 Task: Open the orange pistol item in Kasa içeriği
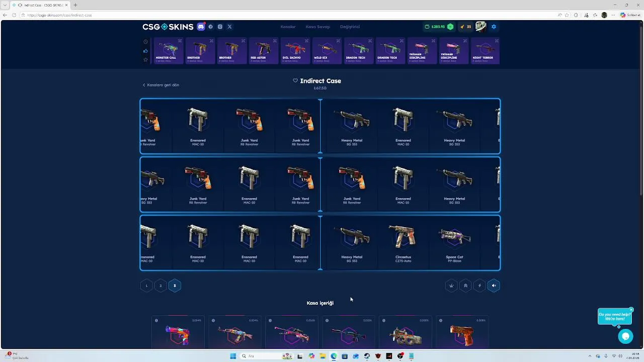tap(462, 332)
